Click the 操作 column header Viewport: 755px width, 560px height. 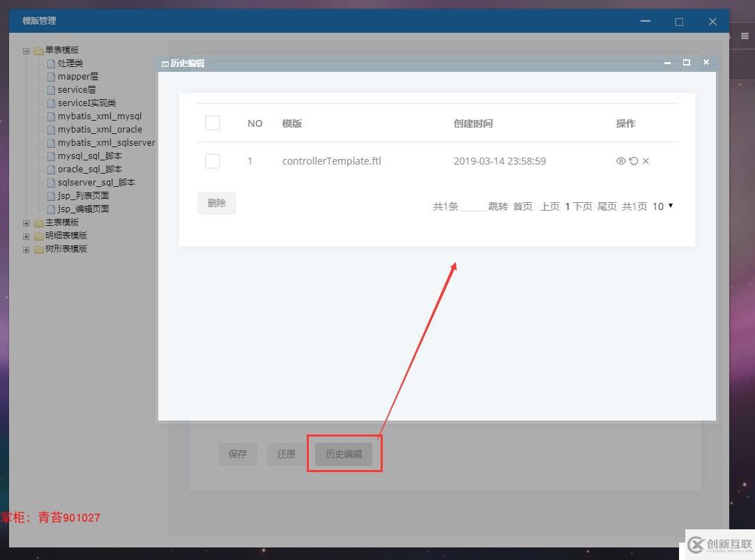(625, 123)
